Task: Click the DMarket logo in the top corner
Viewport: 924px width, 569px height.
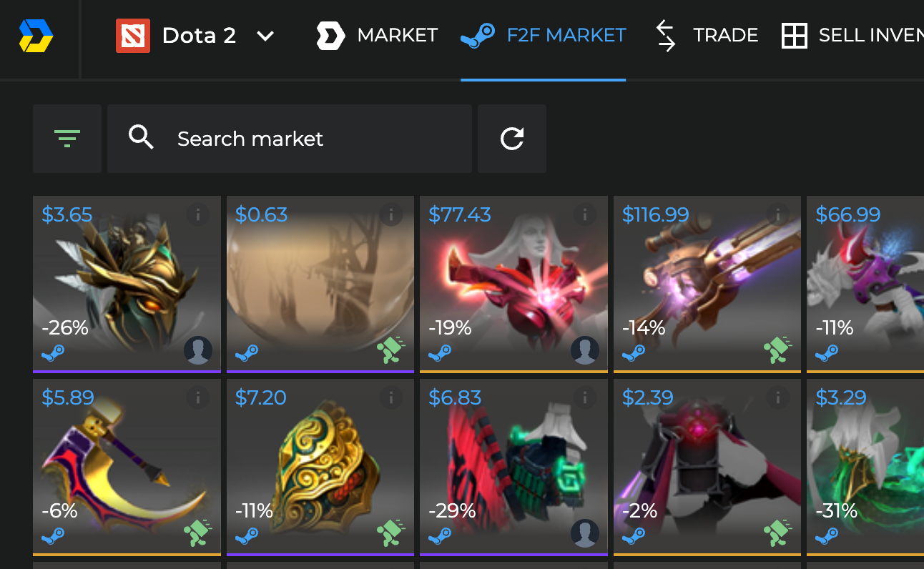Action: (x=36, y=35)
